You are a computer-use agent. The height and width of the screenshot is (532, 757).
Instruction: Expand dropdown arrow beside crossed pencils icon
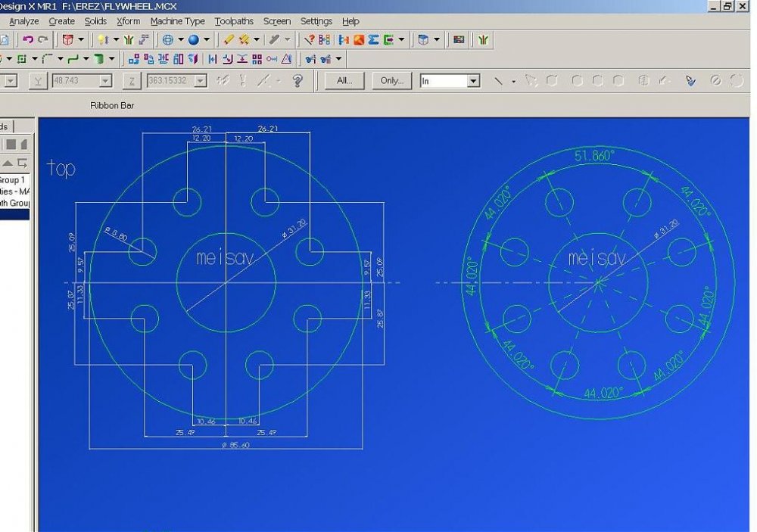257,39
